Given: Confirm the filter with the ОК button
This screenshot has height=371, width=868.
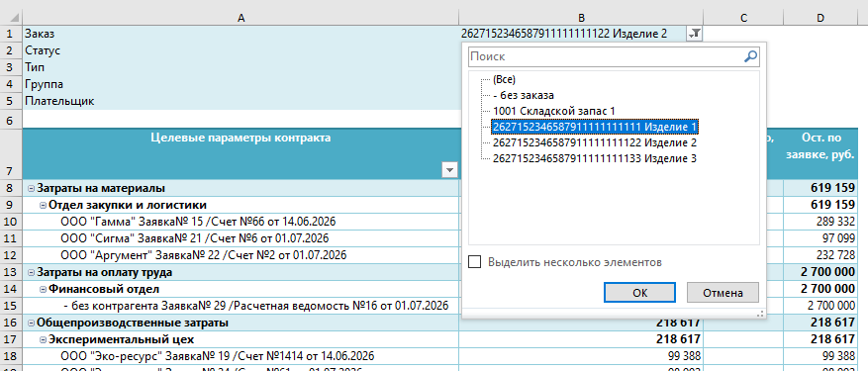Looking at the screenshot, I should (x=640, y=293).
